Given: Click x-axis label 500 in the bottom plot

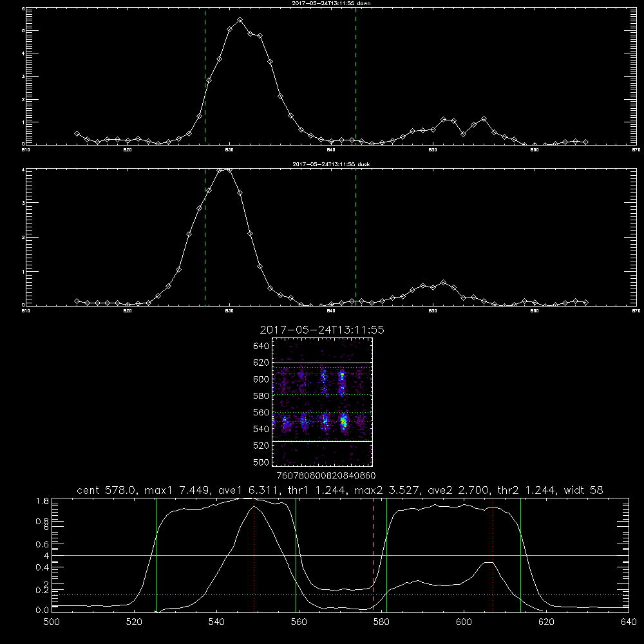Looking at the screenshot, I should point(52,622).
